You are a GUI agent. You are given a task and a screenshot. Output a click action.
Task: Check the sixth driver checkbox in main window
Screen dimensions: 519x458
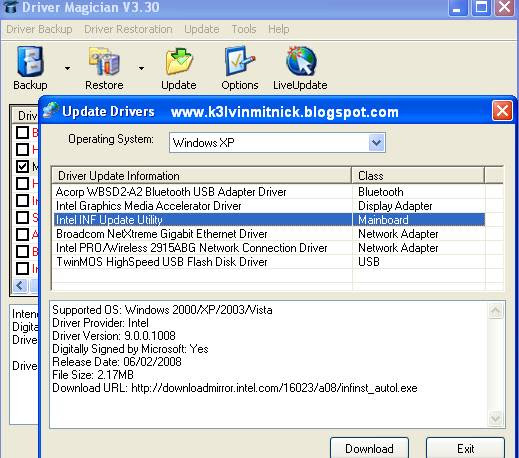tap(22, 217)
